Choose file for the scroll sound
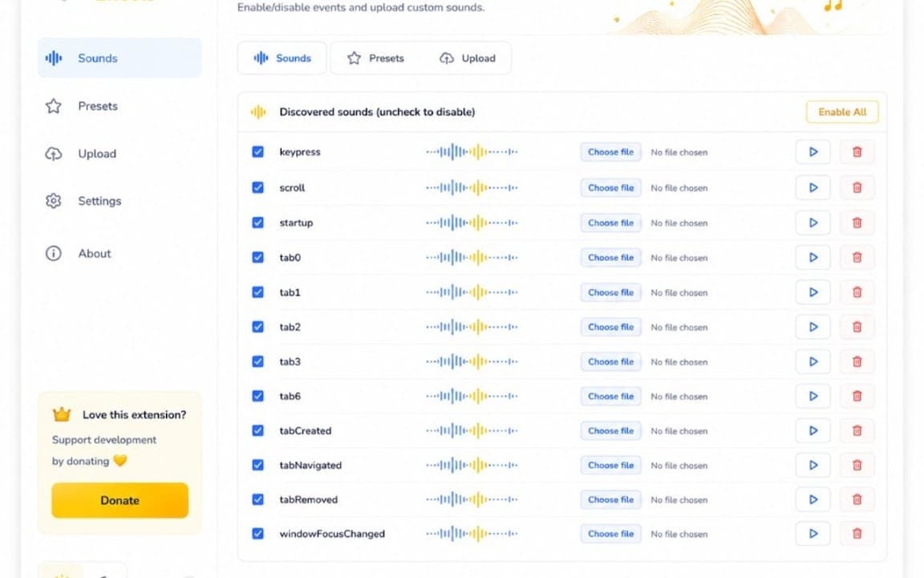924x578 pixels. tap(610, 188)
